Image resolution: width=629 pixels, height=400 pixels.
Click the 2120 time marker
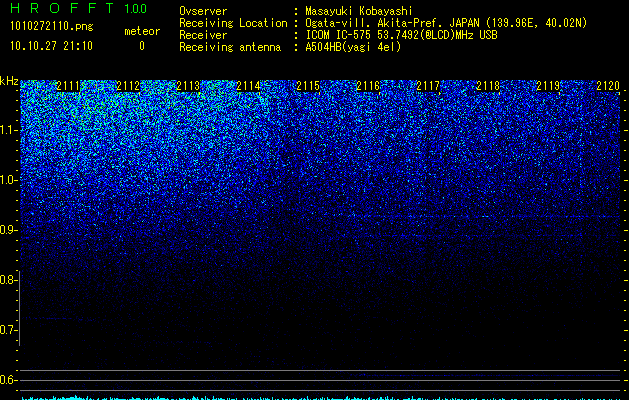608,86
